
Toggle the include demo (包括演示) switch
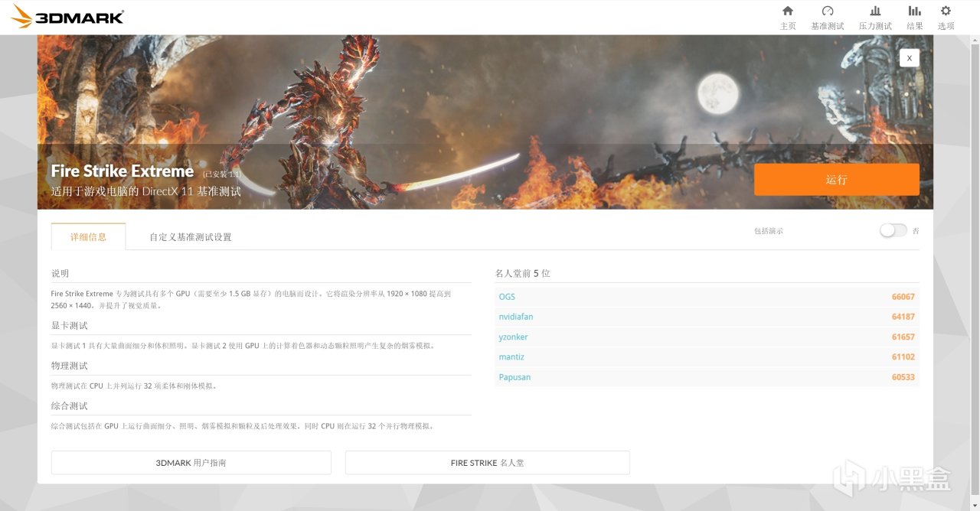point(893,230)
